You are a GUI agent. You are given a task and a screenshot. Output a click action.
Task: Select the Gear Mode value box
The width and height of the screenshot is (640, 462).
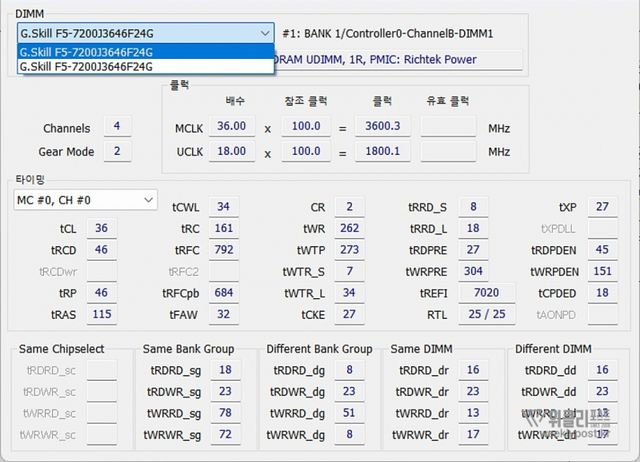117,151
